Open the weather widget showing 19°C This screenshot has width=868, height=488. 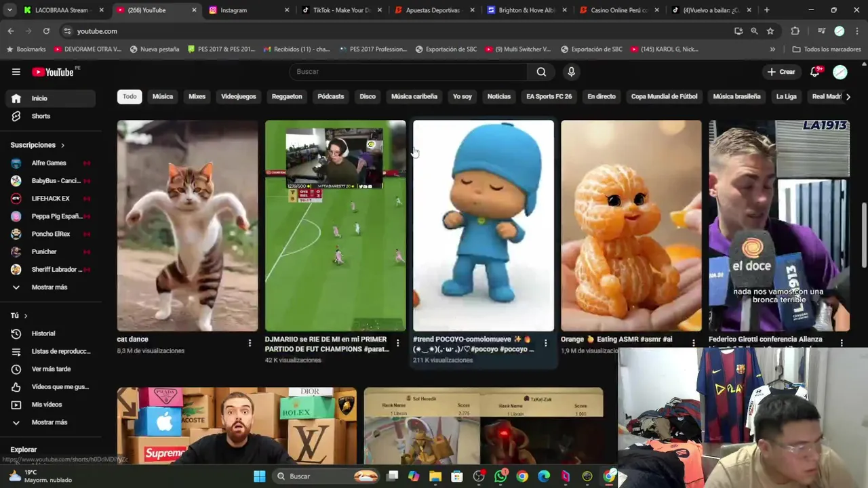pyautogui.click(x=41, y=476)
